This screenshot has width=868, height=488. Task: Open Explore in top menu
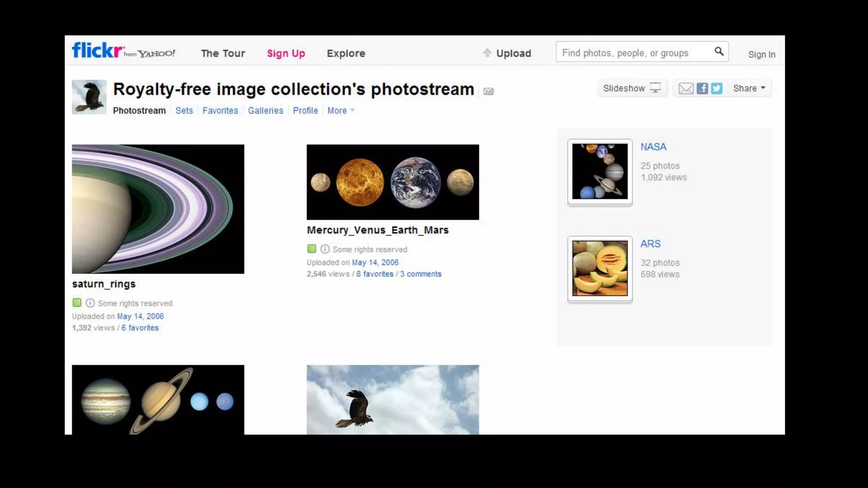coord(346,53)
